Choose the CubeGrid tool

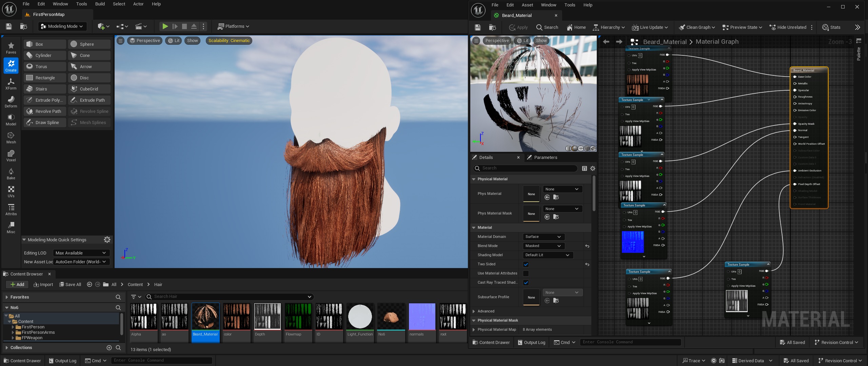point(89,89)
